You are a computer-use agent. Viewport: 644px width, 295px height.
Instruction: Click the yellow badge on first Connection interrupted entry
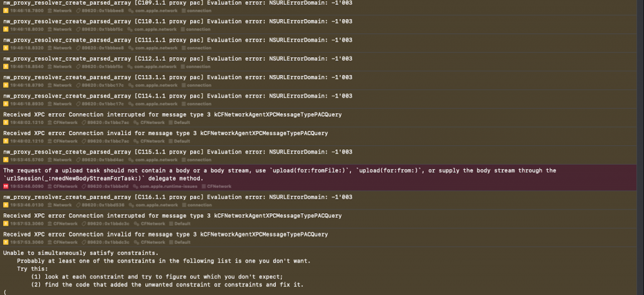[6, 123]
